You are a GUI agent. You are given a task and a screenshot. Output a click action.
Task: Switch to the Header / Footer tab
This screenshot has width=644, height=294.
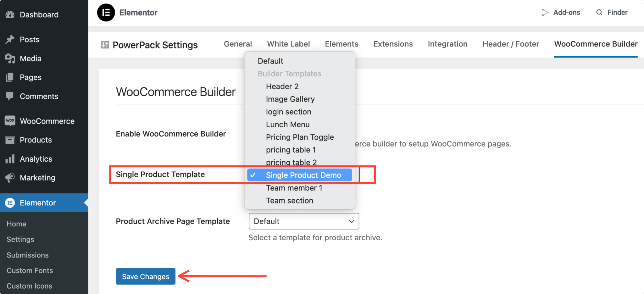point(511,44)
